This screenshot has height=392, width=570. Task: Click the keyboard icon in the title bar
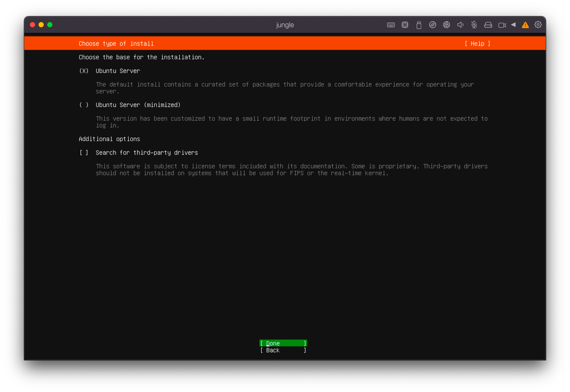tap(391, 25)
